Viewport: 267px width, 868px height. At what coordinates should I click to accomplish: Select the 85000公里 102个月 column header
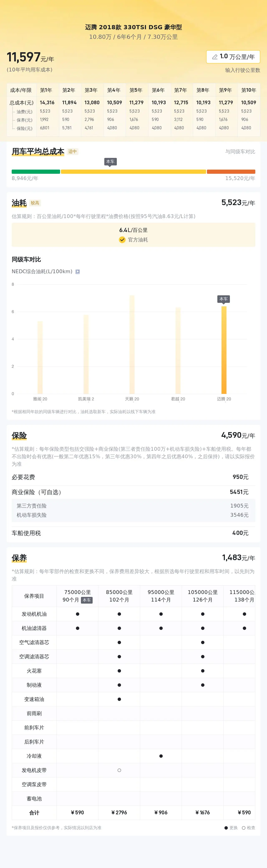(119, 596)
